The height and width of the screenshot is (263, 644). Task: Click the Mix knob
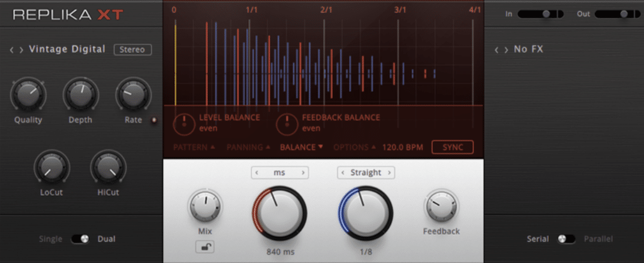(205, 206)
